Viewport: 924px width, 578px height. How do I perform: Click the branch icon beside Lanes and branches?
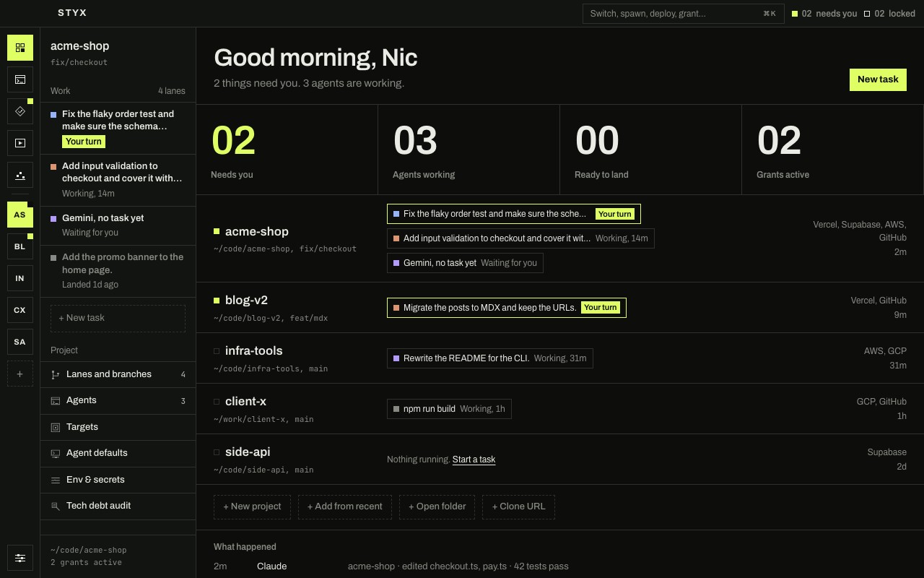click(x=56, y=374)
